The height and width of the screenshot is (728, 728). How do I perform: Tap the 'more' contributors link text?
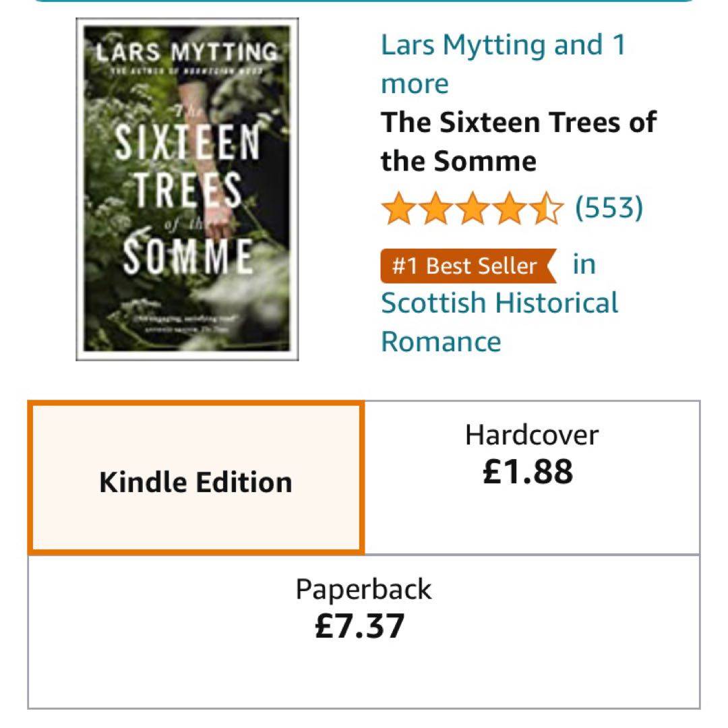tap(415, 84)
